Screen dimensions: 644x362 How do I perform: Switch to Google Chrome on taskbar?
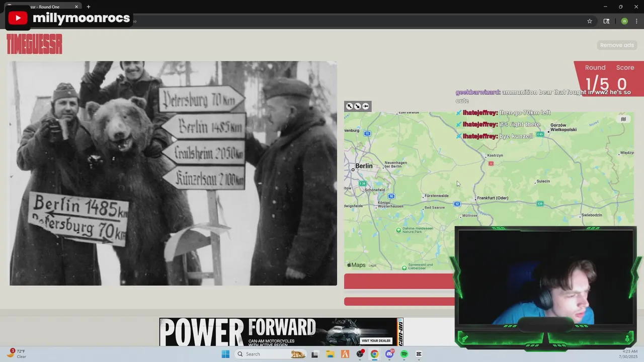(374, 354)
